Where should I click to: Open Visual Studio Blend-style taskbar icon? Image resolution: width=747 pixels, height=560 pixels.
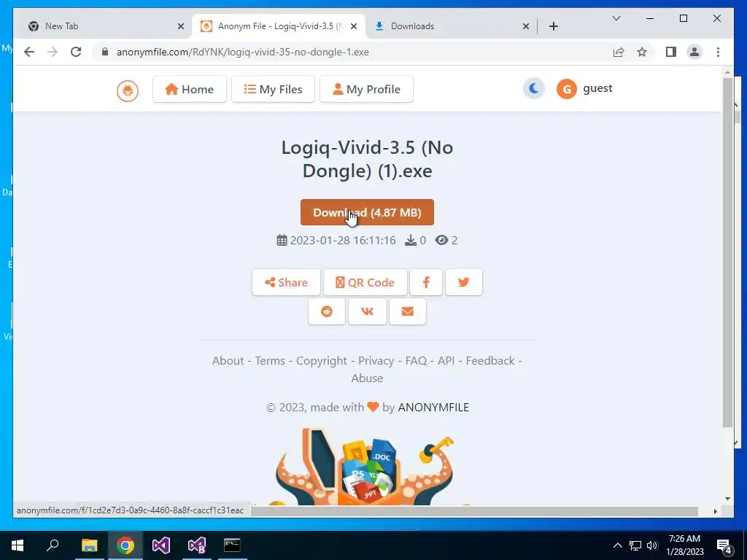tap(197, 545)
